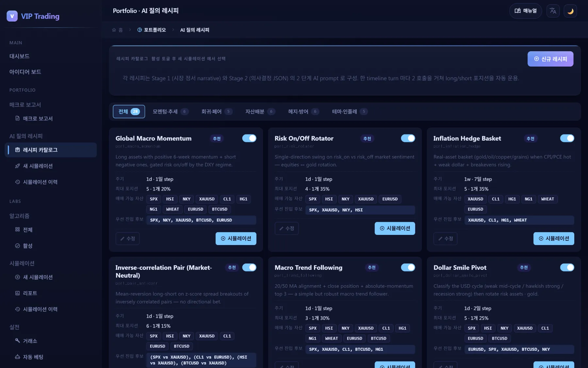Viewport: 588px width, 368px height.
Task: Click 포트폴리오 breadcrumb link
Action: pos(152,30)
